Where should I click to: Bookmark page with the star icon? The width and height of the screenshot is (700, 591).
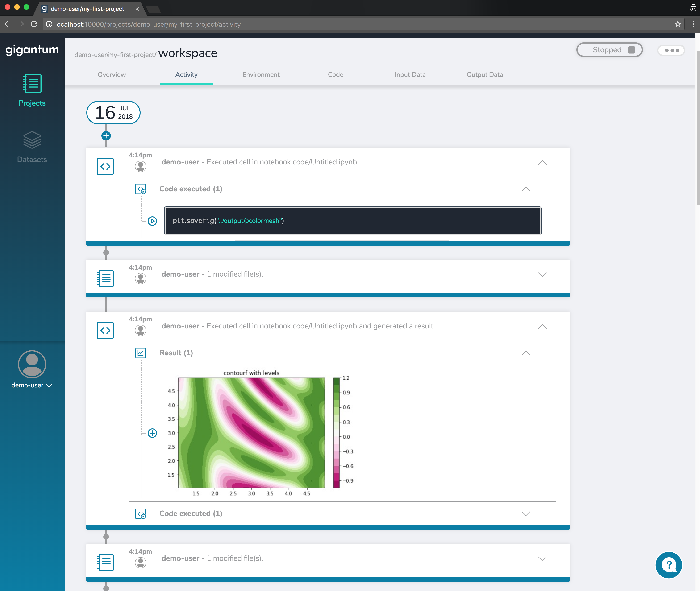pyautogui.click(x=678, y=24)
